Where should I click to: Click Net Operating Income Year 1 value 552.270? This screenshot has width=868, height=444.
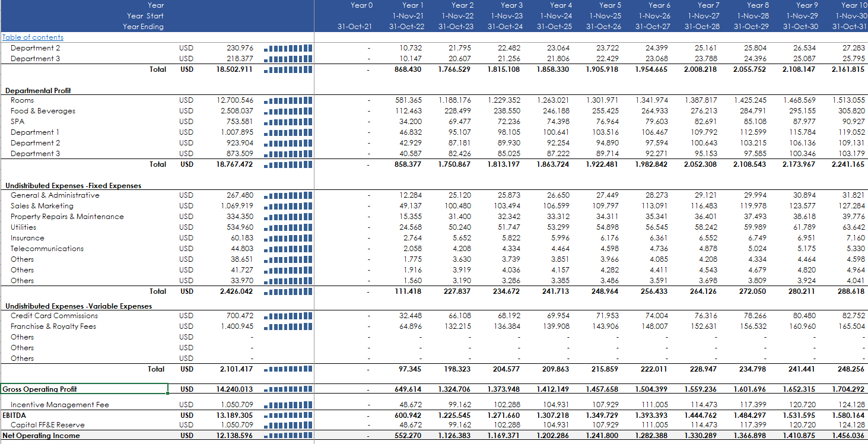[408, 436]
